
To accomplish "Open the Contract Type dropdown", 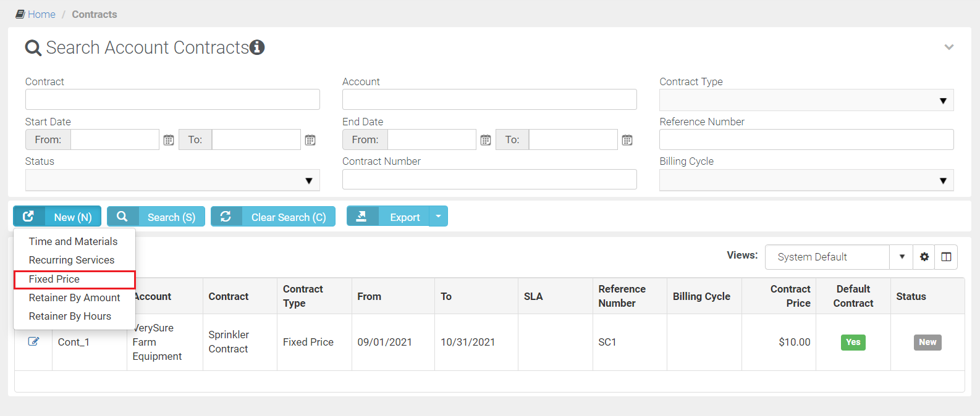I will click(806, 101).
